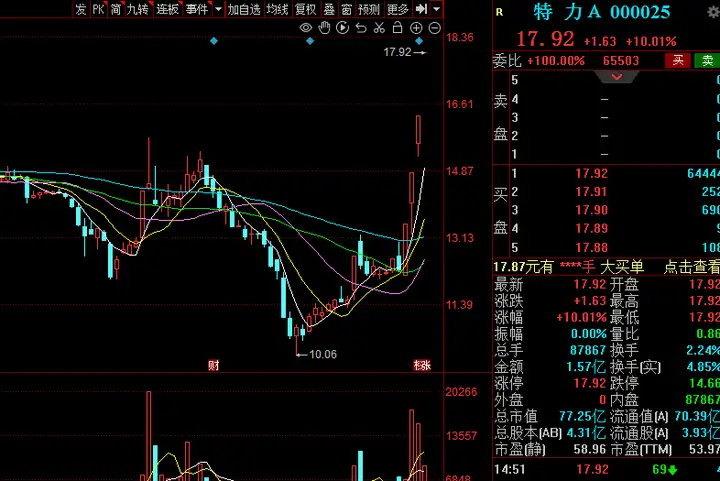Toggle the 九转 indicator

pyautogui.click(x=138, y=9)
